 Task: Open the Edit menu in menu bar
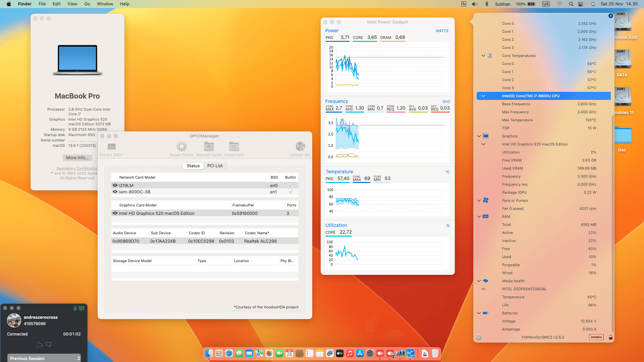56,4
